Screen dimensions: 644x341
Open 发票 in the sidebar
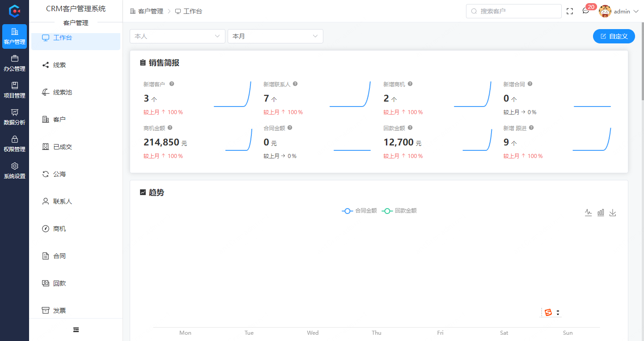(76, 311)
